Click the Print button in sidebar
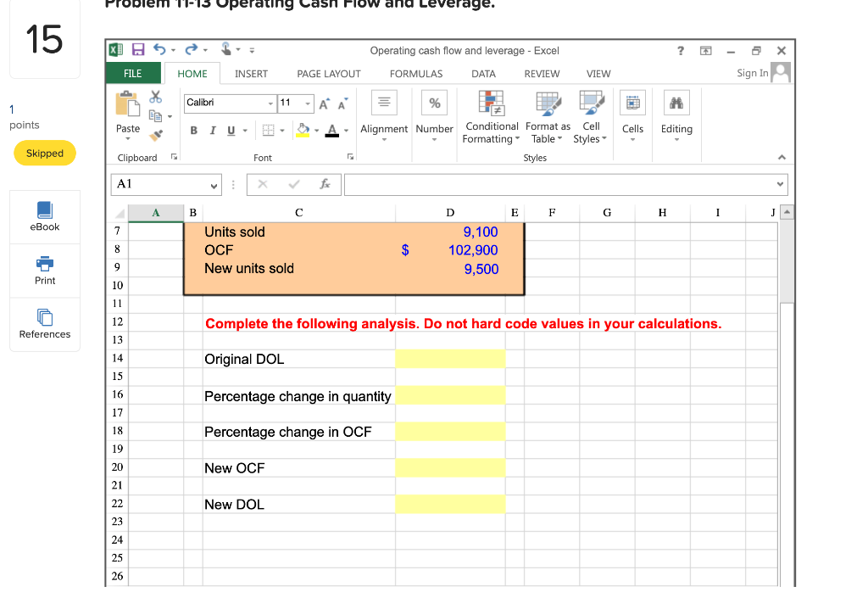This screenshot has height=598, width=868. pyautogui.click(x=44, y=271)
